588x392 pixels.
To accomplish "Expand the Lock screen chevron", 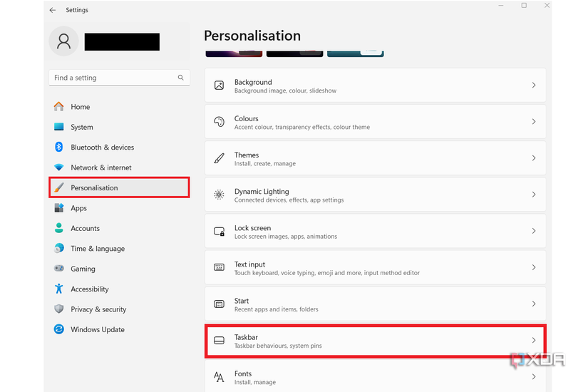I will point(534,231).
